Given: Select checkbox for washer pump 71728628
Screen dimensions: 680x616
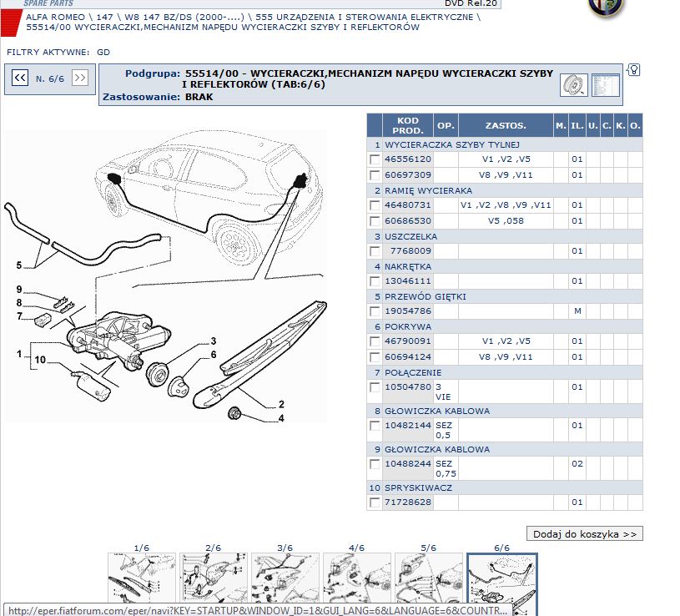Looking at the screenshot, I should pyautogui.click(x=375, y=502).
